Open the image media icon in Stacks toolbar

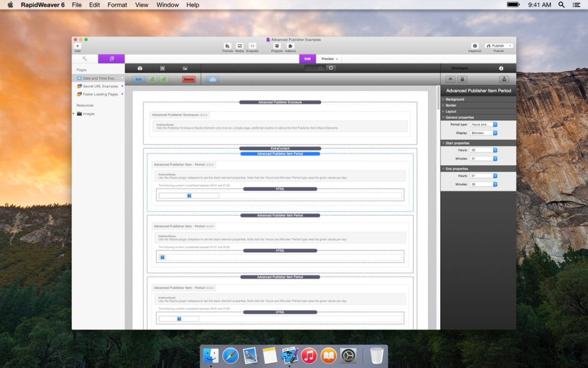tap(185, 68)
